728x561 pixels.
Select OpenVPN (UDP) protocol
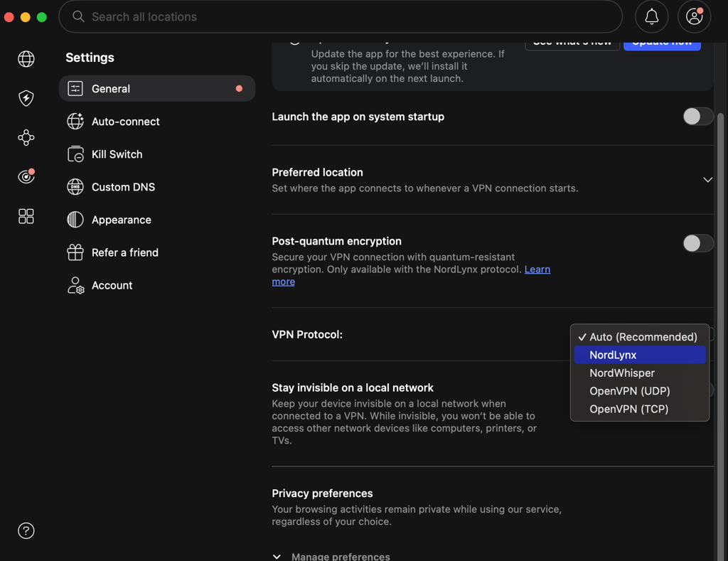point(639,391)
